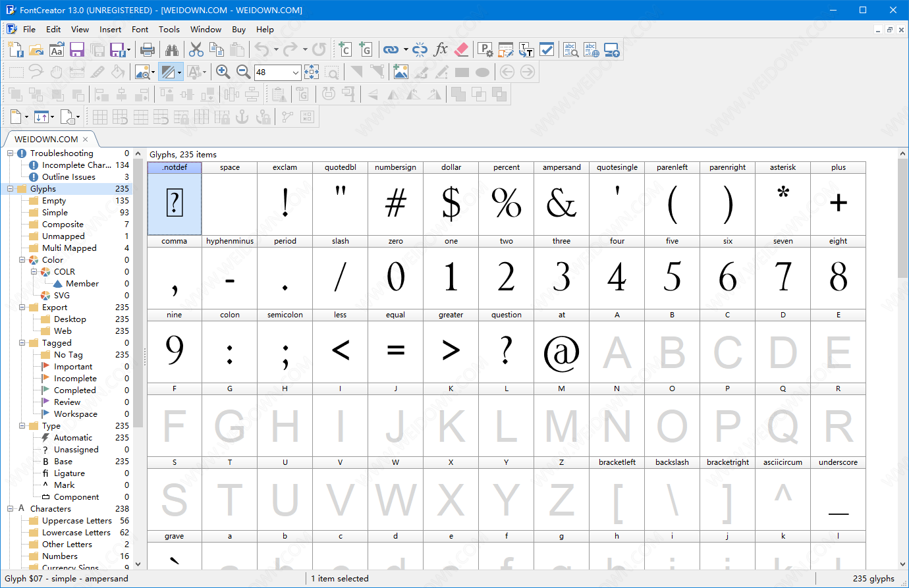The height and width of the screenshot is (588, 909).
Task: Click the glyph panel vertical scrollbar thumb
Action: (902, 219)
